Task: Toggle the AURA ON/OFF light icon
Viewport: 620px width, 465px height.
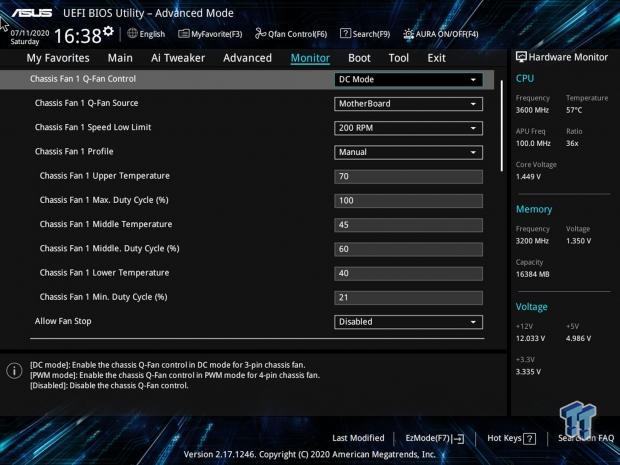Action: (408, 34)
